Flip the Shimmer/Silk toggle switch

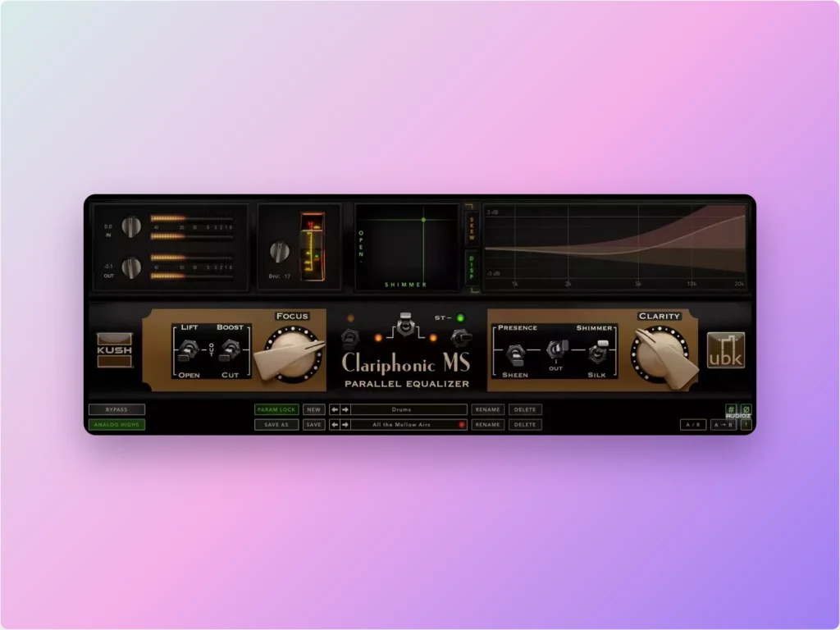[x=598, y=351]
